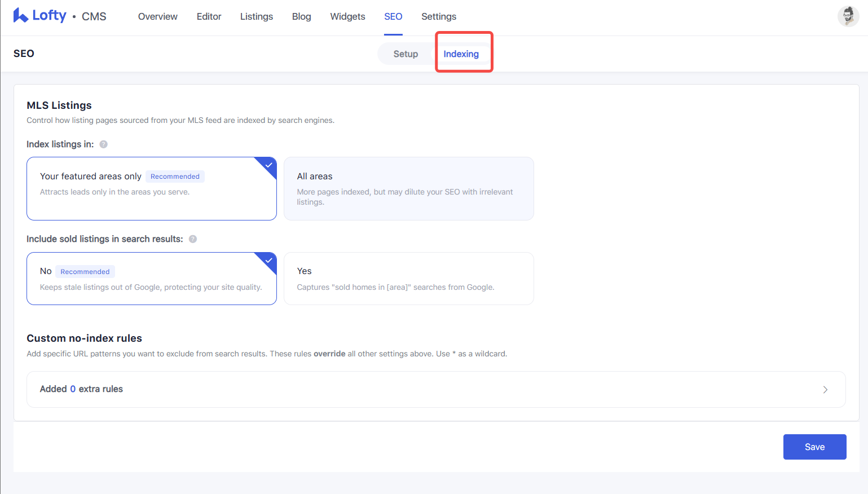Select the All areas option

coord(409,188)
